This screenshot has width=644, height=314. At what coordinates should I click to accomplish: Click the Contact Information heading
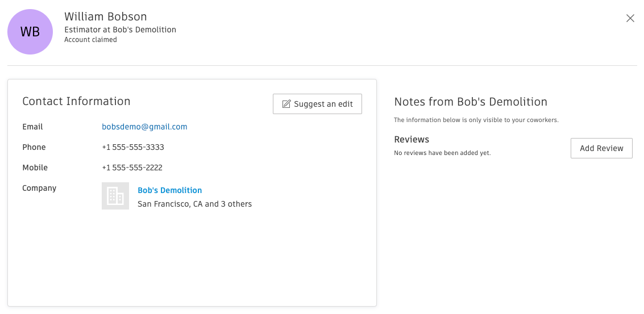pos(76,101)
